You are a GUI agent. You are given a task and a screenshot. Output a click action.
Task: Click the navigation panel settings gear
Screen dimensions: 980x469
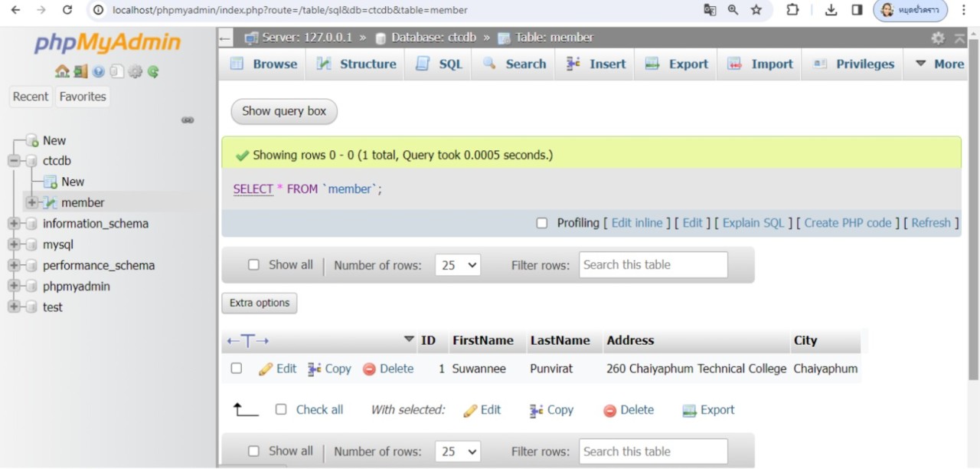[136, 71]
